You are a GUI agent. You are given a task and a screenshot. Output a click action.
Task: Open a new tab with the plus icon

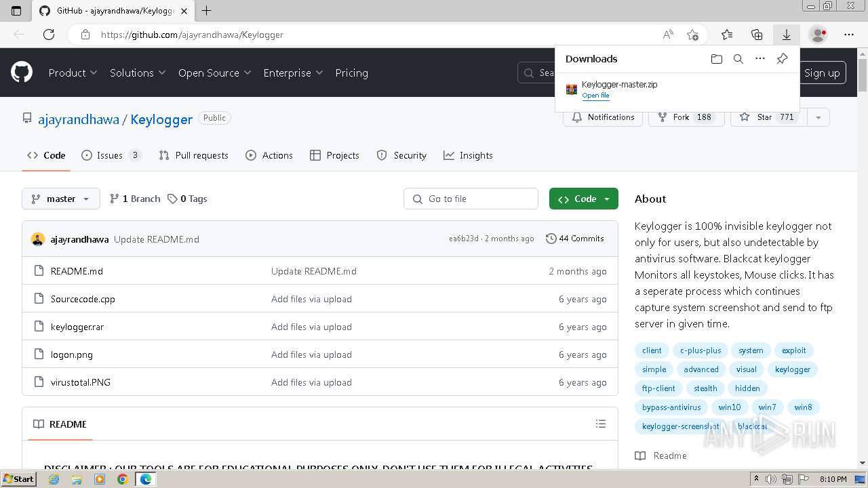(x=207, y=11)
